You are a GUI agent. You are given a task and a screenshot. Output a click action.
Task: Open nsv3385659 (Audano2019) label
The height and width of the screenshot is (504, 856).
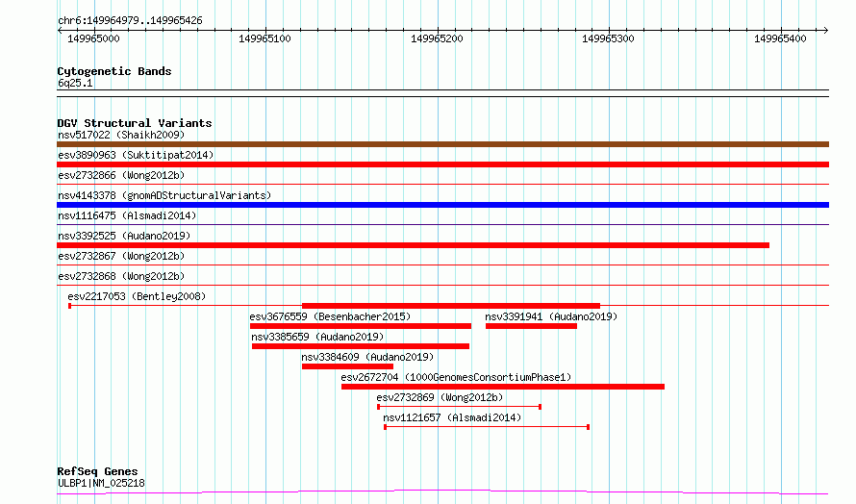coord(317,337)
